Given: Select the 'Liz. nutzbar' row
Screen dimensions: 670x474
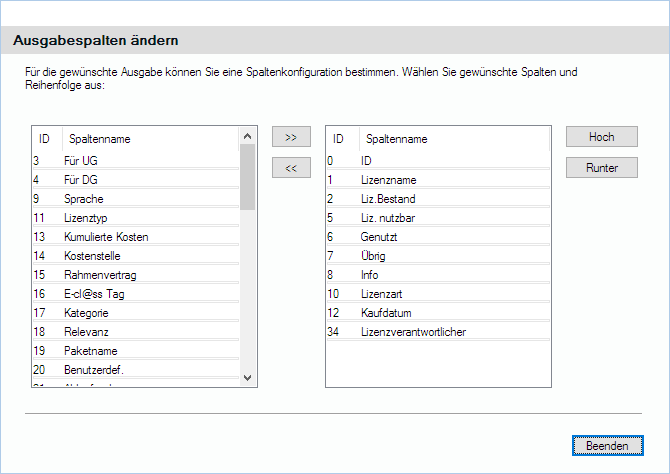Looking at the screenshot, I should point(438,218).
